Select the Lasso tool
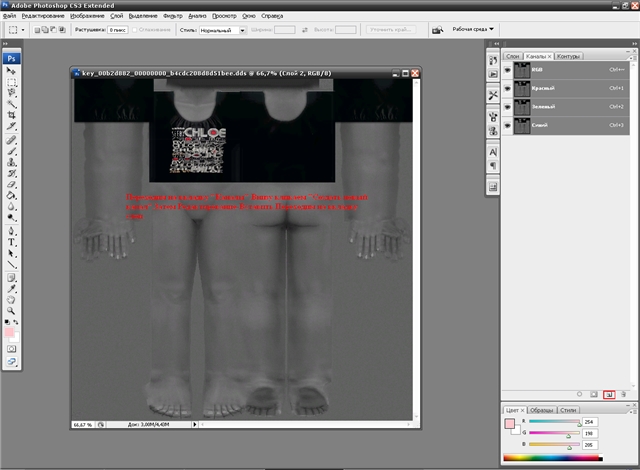This screenshot has height=470, width=640. pos(12,90)
